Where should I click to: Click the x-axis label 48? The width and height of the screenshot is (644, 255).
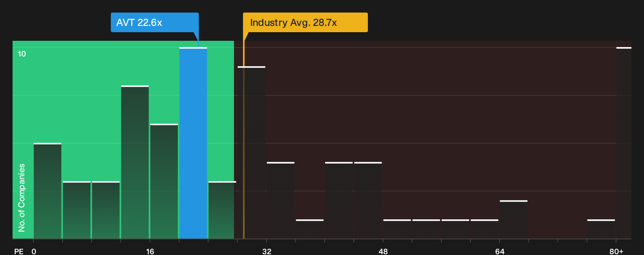pos(383,251)
